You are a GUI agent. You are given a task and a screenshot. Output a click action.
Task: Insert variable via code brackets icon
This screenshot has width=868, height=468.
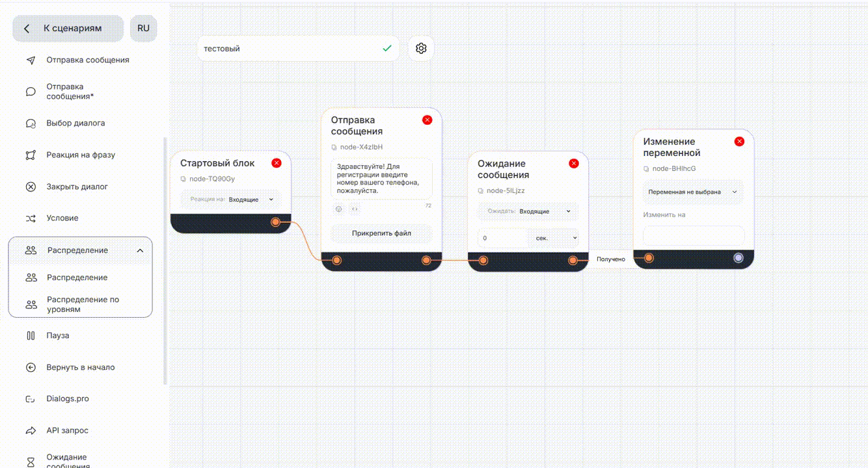pos(355,209)
